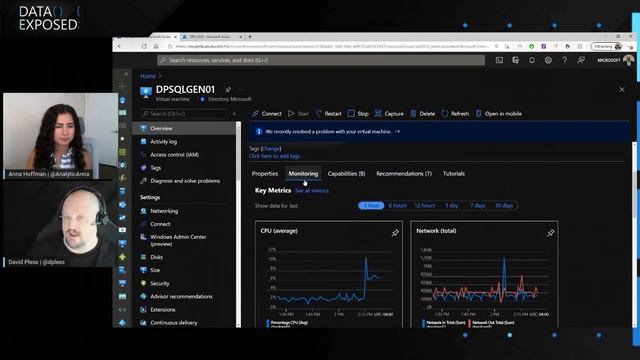640x360 pixels.
Task: Click Open in mobile
Action: point(499,113)
